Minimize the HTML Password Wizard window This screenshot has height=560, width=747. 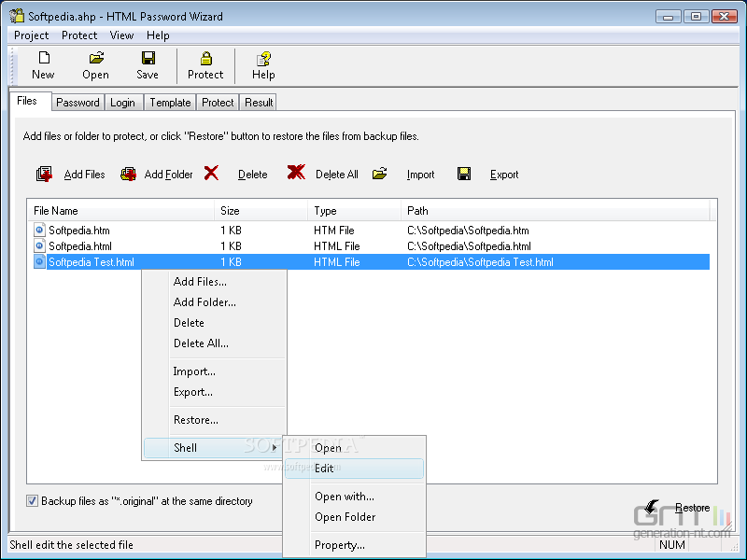tap(668, 16)
